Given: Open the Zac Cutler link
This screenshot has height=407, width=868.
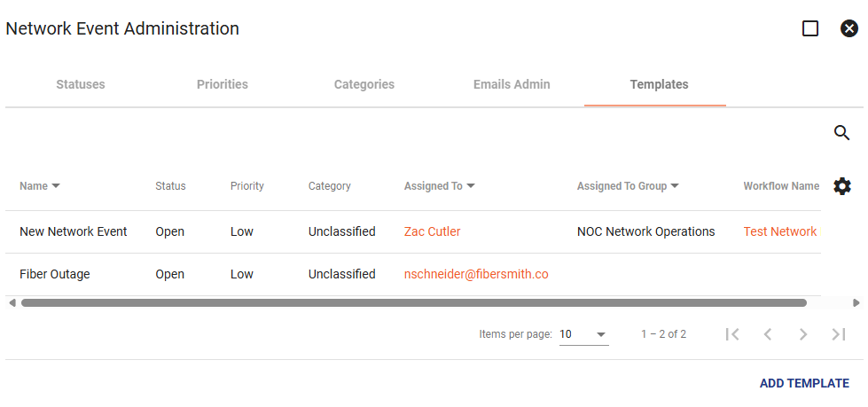Looking at the screenshot, I should pyautogui.click(x=433, y=231).
